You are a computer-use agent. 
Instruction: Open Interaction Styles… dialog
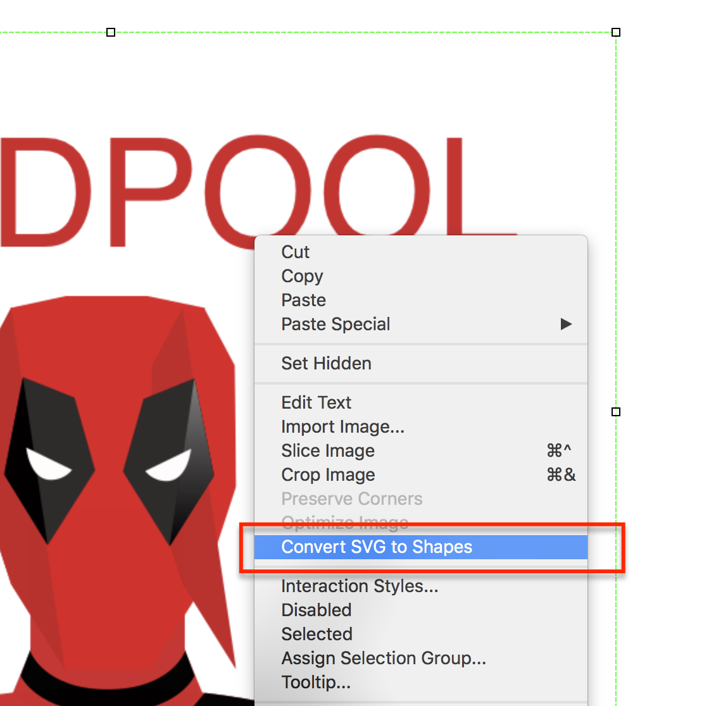[420, 586]
